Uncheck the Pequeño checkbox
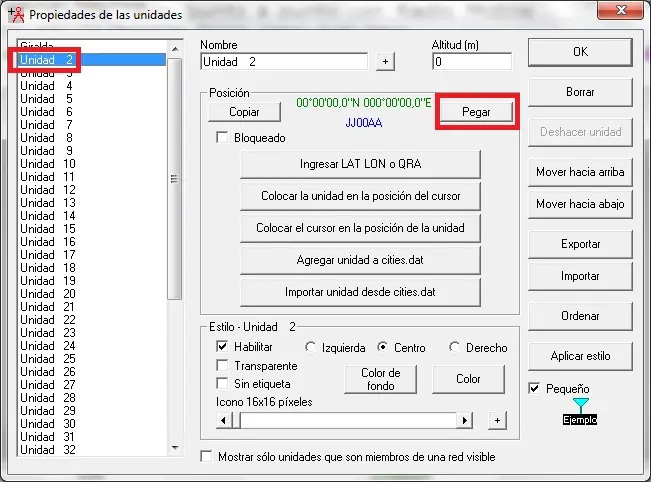651x482 pixels. coord(534,389)
